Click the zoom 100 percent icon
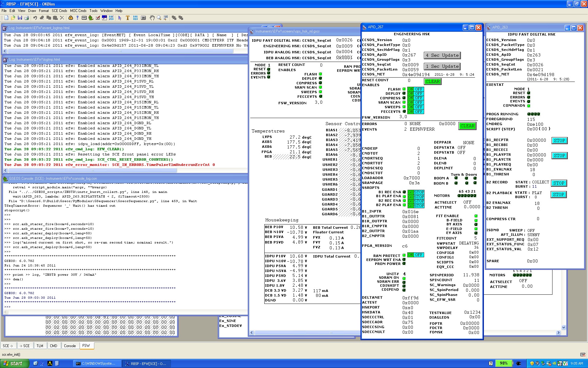The width and height of the screenshot is (588, 368). (x=166, y=18)
